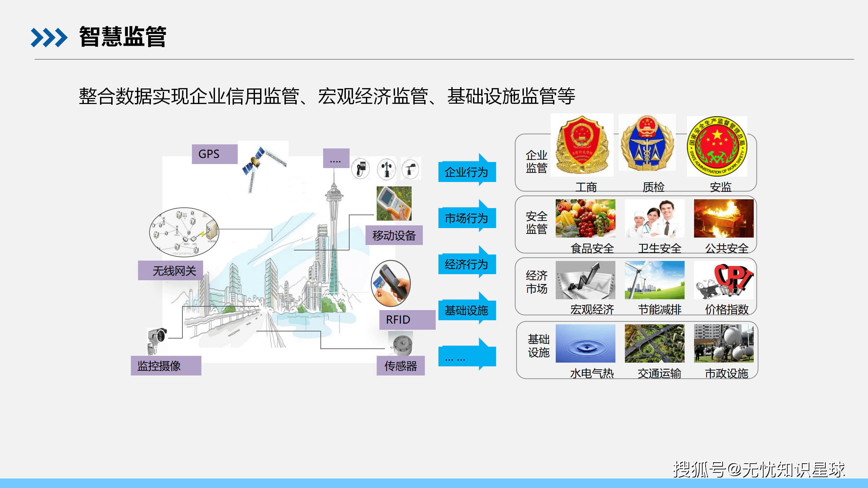Click the 安监 round green emblem

click(x=717, y=146)
